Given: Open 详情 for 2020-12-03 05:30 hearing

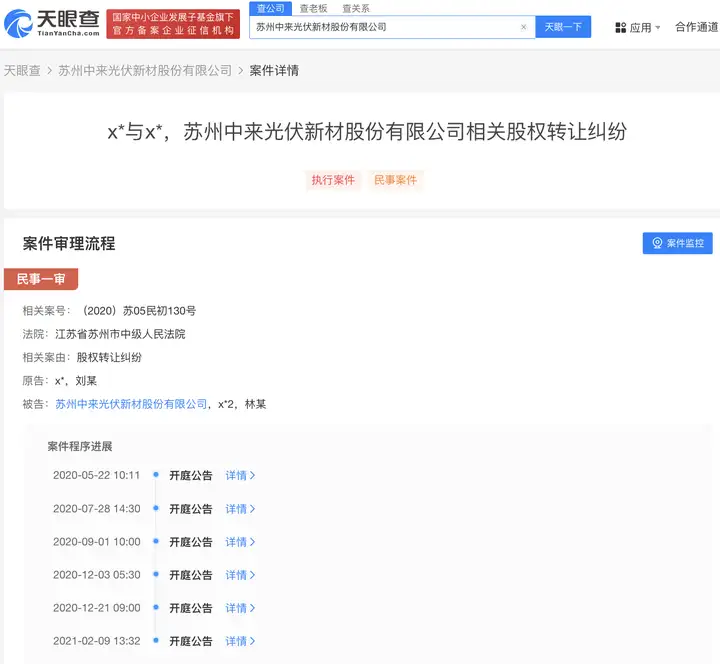Looking at the screenshot, I should [x=240, y=575].
